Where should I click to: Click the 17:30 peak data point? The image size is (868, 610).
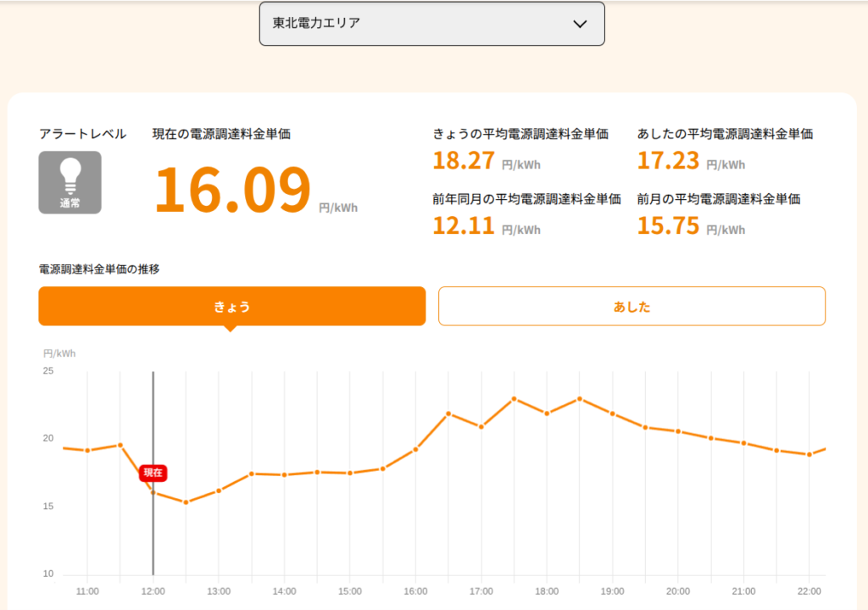click(515, 398)
